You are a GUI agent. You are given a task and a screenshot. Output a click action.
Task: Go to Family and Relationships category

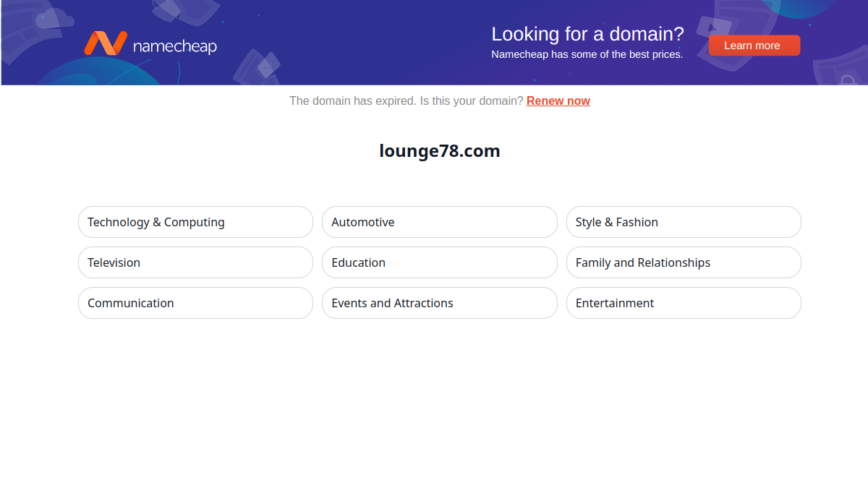tap(684, 262)
